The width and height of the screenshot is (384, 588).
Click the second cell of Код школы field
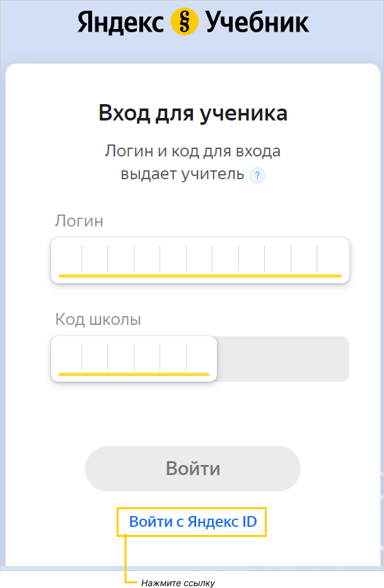95,358
